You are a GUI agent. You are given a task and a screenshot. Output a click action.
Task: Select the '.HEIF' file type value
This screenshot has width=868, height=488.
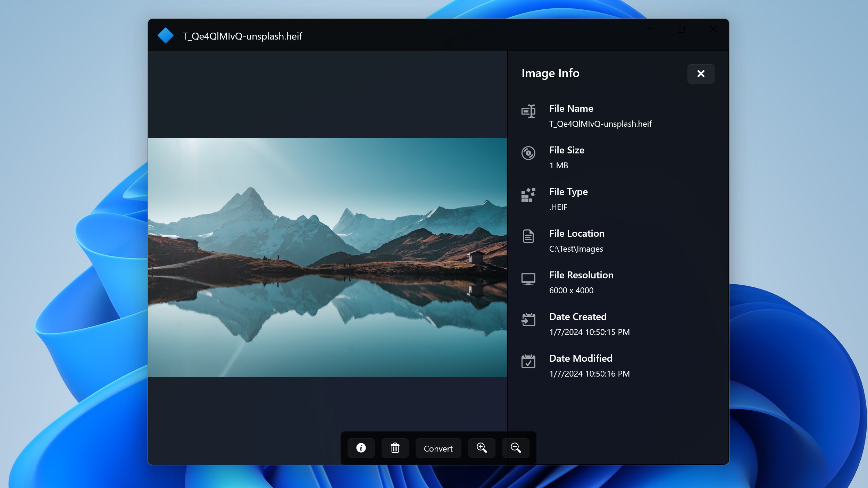pyautogui.click(x=558, y=207)
